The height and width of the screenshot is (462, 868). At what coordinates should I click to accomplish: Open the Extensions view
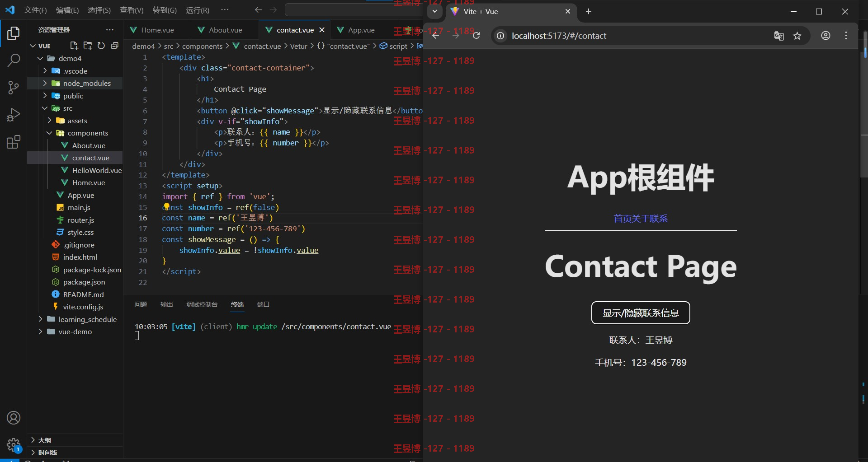tap(14, 142)
